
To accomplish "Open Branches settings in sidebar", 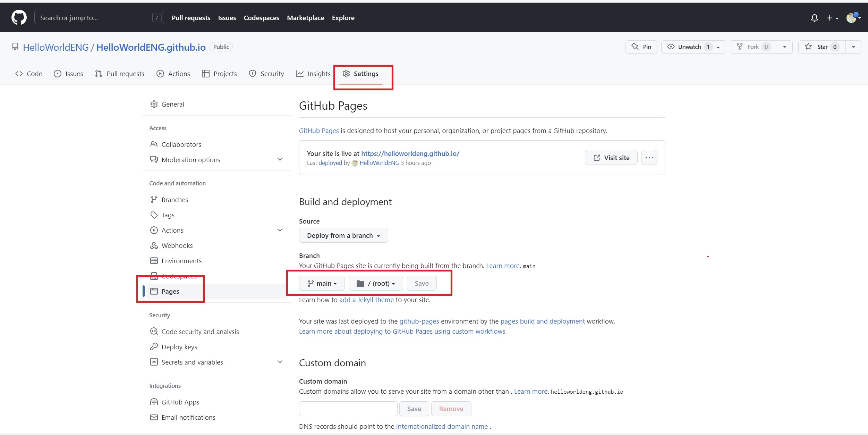I will [x=217, y=200].
